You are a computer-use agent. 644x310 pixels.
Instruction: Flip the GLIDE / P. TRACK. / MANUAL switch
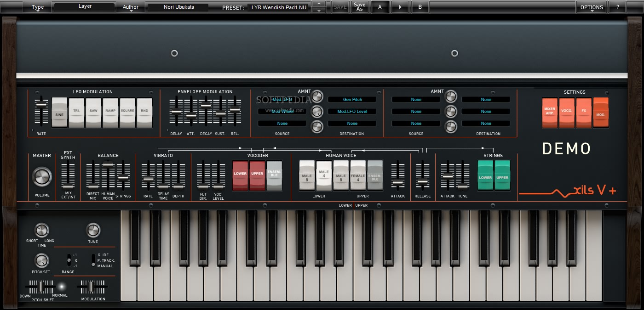[93, 260]
